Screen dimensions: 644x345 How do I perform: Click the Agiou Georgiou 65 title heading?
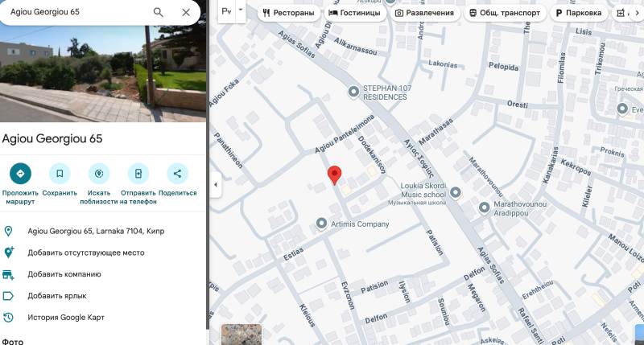click(52, 138)
